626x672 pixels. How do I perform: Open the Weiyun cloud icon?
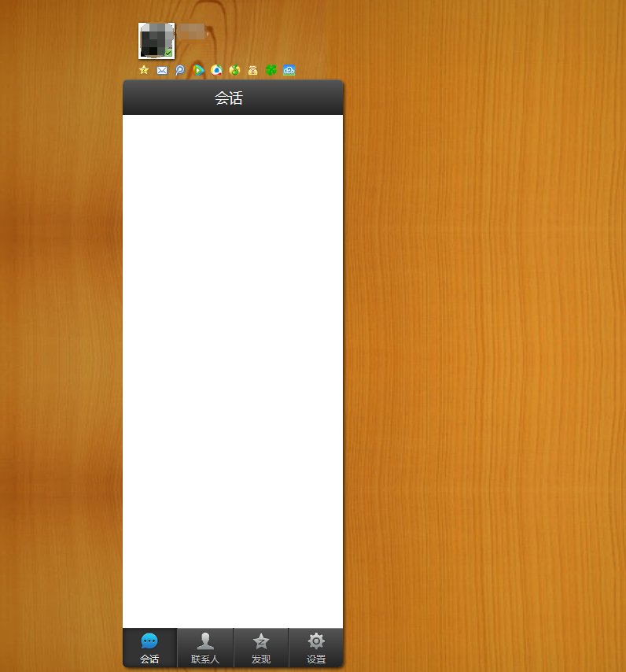[x=289, y=70]
